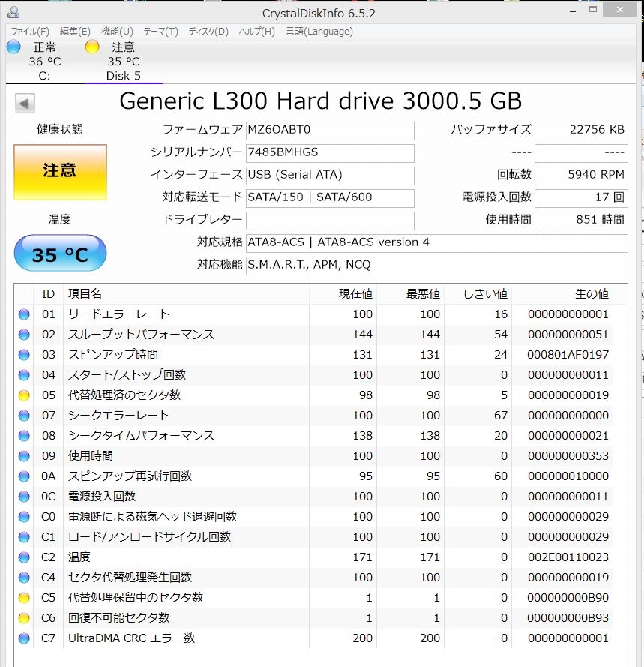644x667 pixels.
Task: Click the power on hours field 851 時間
Action: tap(581, 221)
